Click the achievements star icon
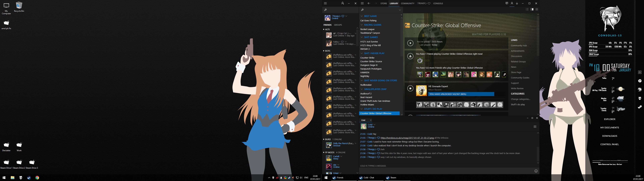This screenshot has width=644, height=181. (410, 88)
